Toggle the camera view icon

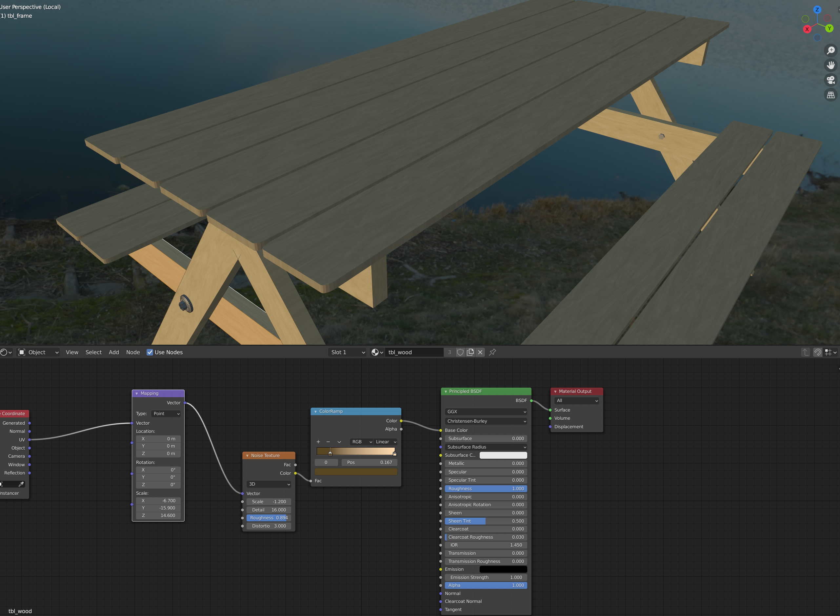pyautogui.click(x=831, y=80)
